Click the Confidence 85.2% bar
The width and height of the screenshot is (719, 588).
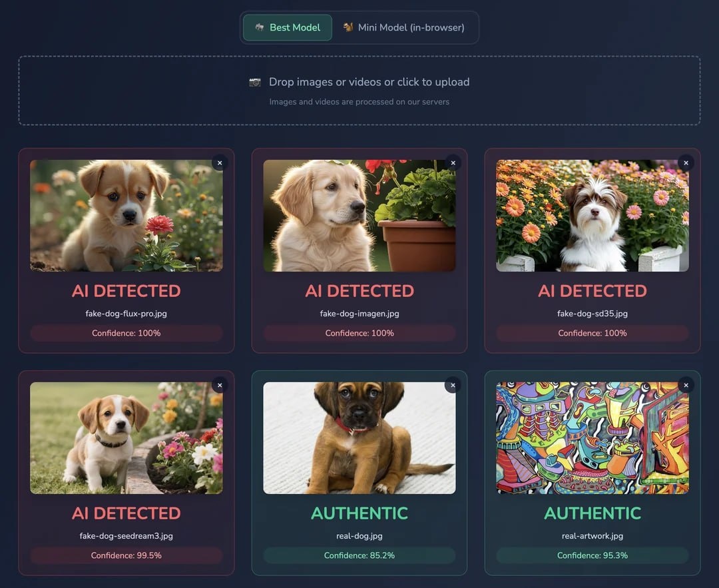(359, 555)
